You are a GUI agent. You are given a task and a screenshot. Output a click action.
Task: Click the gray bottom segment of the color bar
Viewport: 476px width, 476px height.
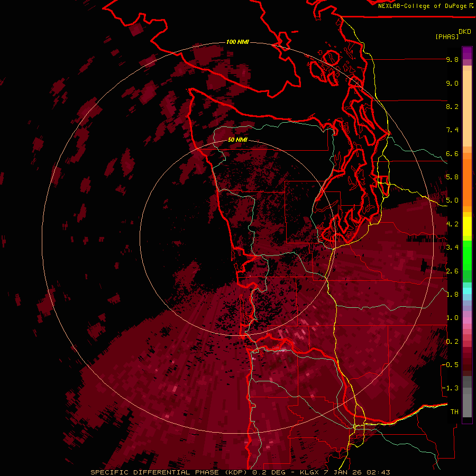pyautogui.click(x=467, y=402)
